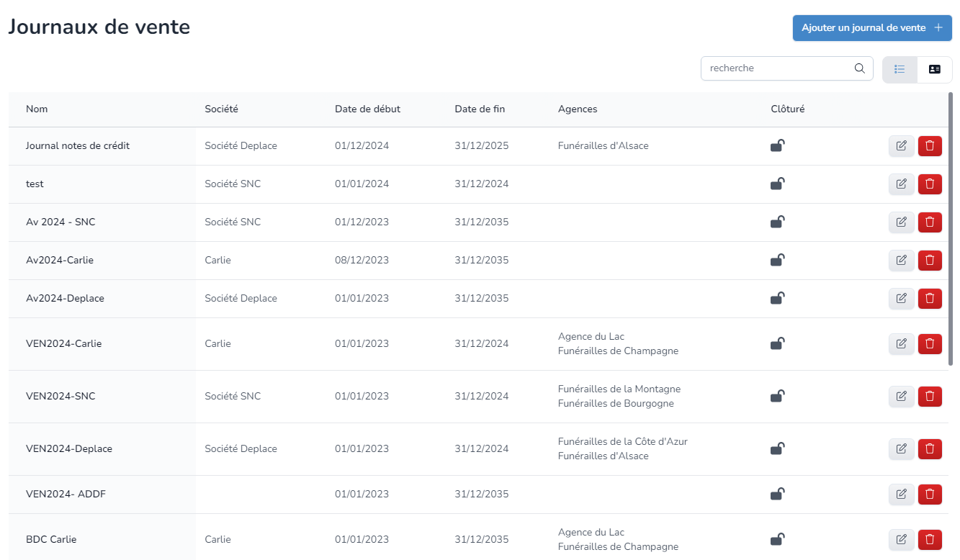Click the vertical table scrollbar
The height and width of the screenshot is (560, 960).
pyautogui.click(x=951, y=230)
